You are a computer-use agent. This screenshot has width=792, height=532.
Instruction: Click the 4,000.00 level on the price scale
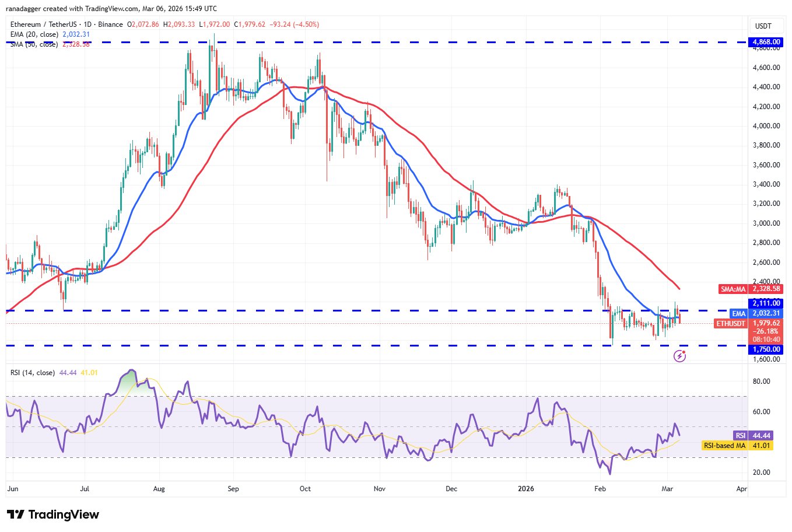pos(766,126)
